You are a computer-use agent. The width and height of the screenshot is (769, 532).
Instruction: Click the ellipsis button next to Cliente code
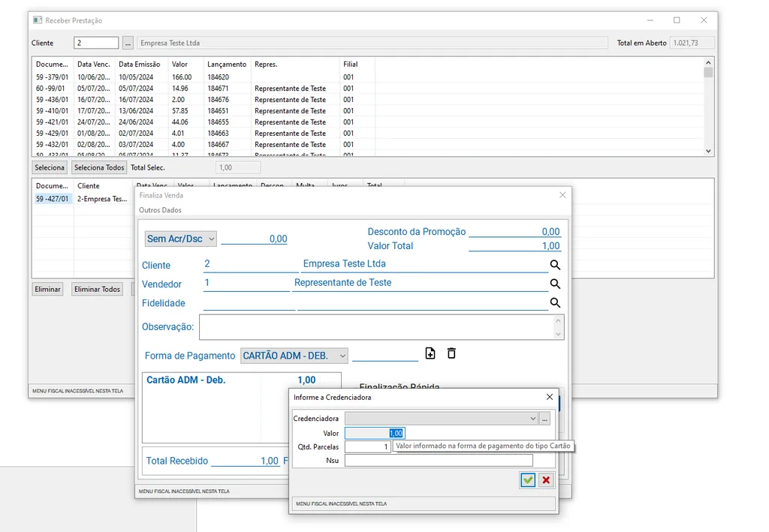tap(128, 43)
